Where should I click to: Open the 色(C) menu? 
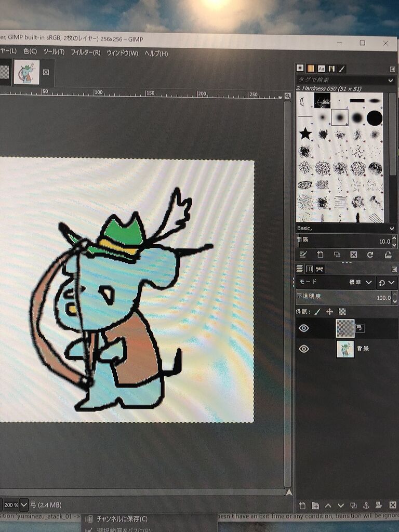point(30,51)
